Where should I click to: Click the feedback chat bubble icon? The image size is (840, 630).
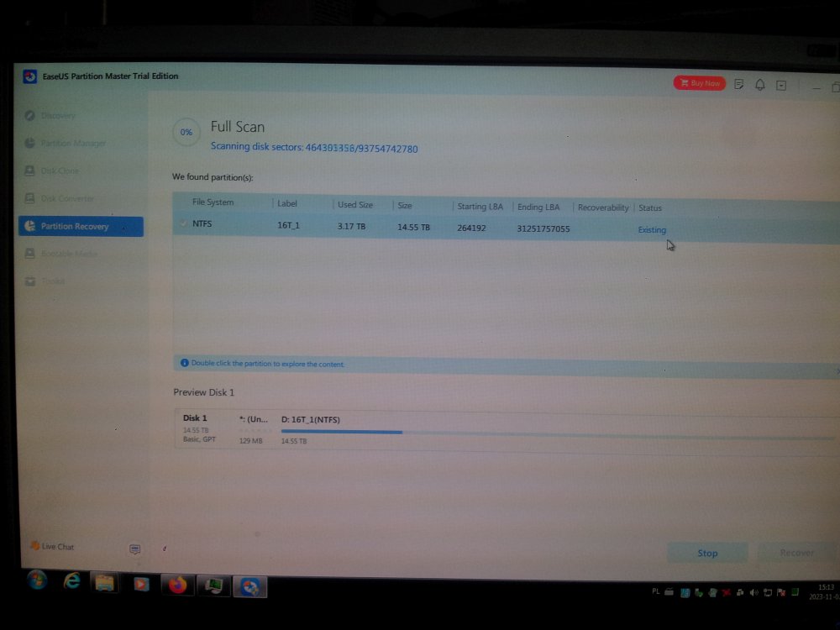pyautogui.click(x=134, y=549)
